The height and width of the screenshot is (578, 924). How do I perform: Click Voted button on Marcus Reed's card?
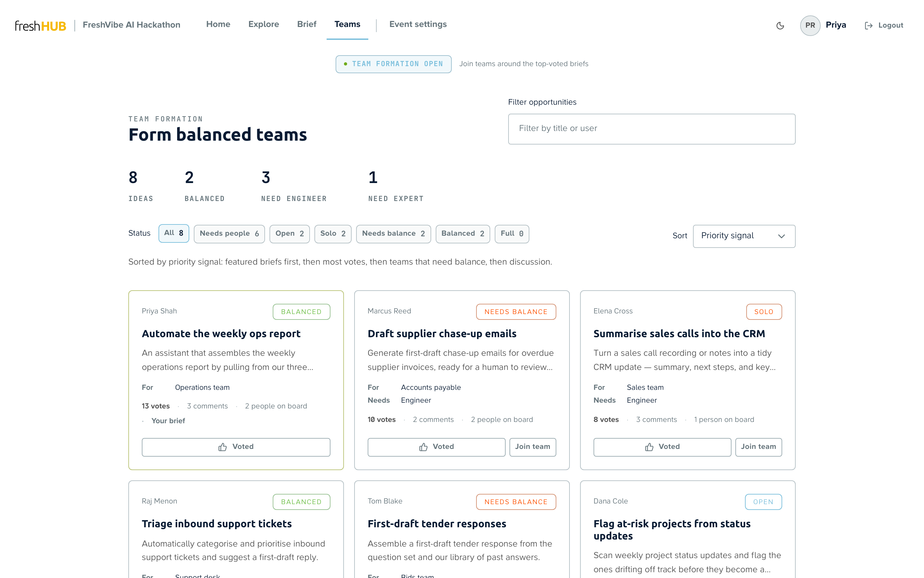[x=436, y=447]
